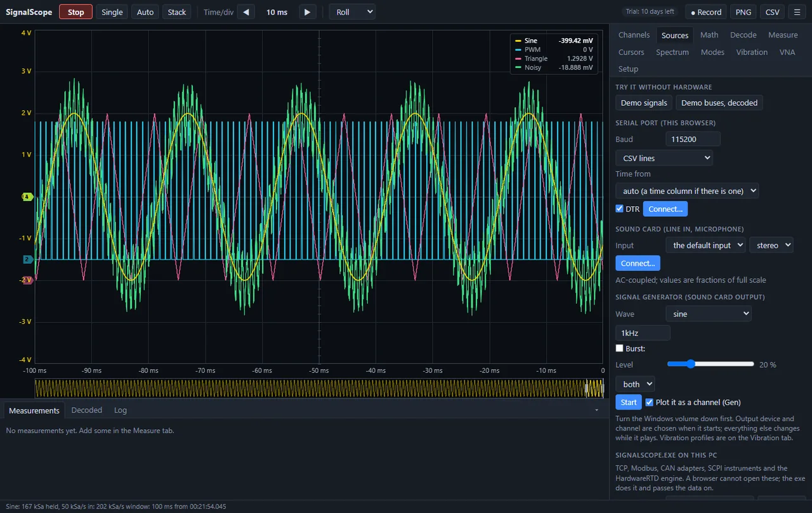Load Demo signals
812x513 pixels.
point(644,103)
